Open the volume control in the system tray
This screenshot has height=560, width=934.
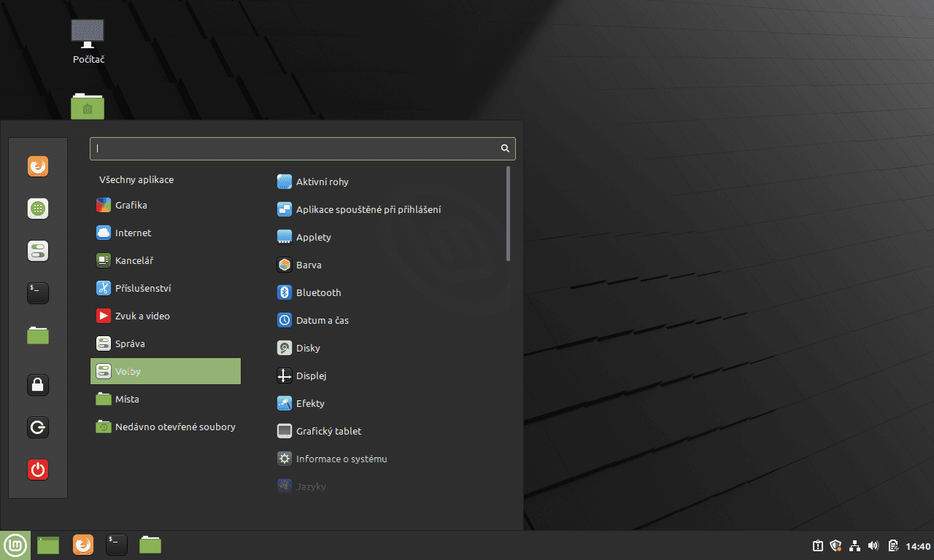(x=873, y=545)
